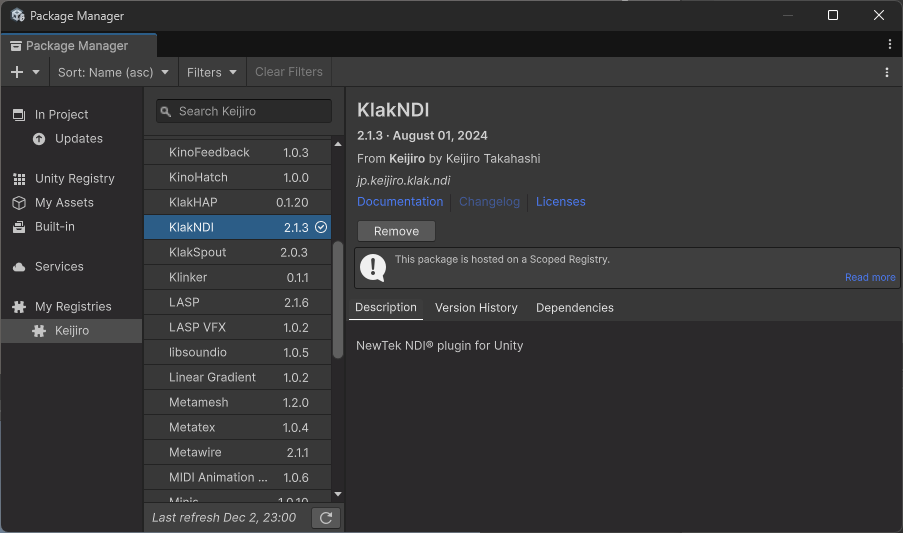Open the toolbar's three-dot options menu
This screenshot has width=903, height=533.
point(886,72)
